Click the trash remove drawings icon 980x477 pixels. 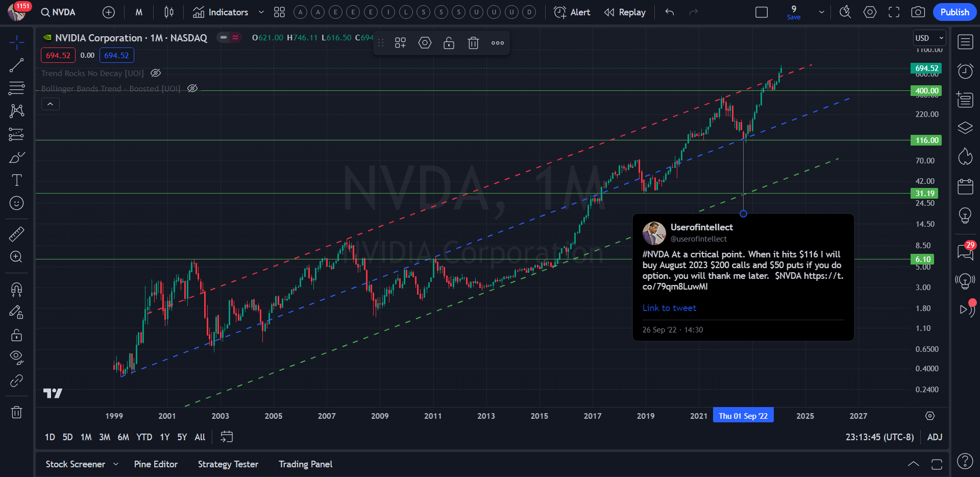click(17, 412)
